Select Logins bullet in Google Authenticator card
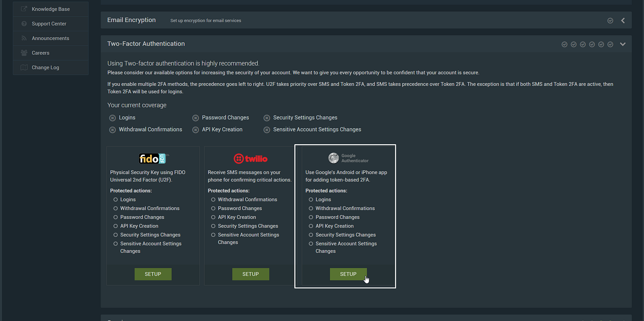 coord(311,199)
